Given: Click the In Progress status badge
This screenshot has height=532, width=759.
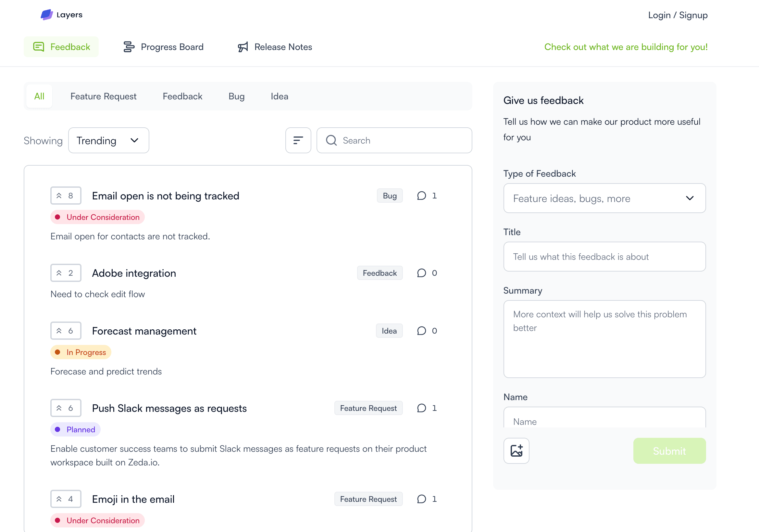Looking at the screenshot, I should (x=81, y=352).
